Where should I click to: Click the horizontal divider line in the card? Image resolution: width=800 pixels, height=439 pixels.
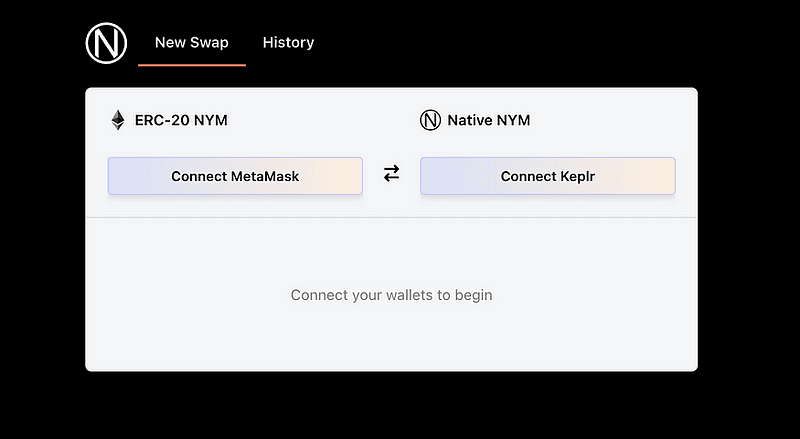pyautogui.click(x=391, y=217)
